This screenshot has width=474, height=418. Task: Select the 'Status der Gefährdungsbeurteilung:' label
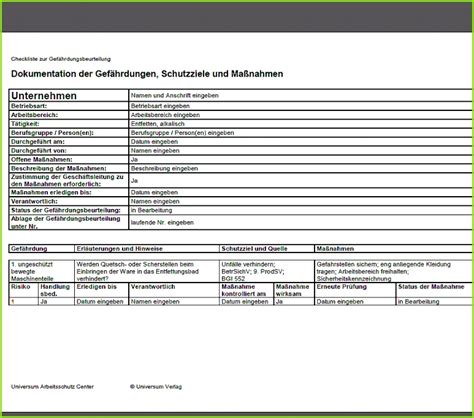pyautogui.click(x=66, y=210)
